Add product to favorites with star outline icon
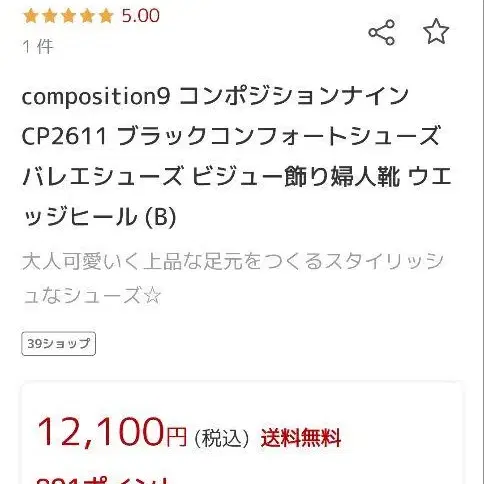The height and width of the screenshot is (484, 484). (436, 31)
